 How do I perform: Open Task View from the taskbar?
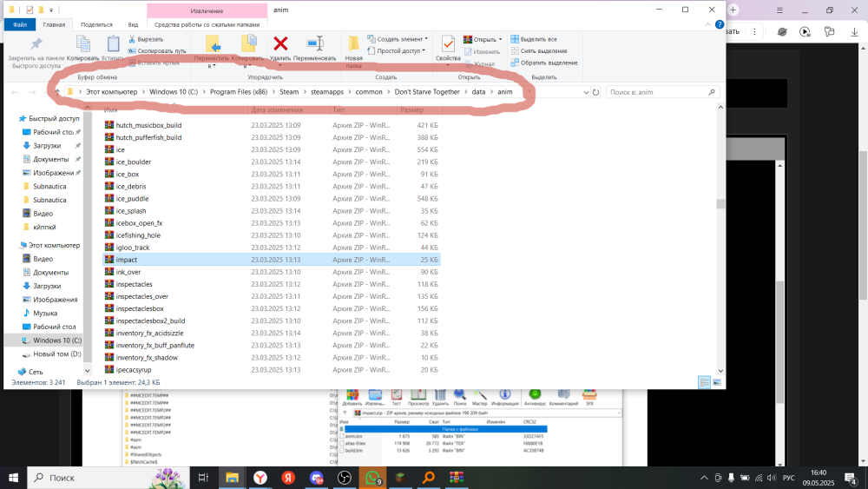tap(203, 478)
